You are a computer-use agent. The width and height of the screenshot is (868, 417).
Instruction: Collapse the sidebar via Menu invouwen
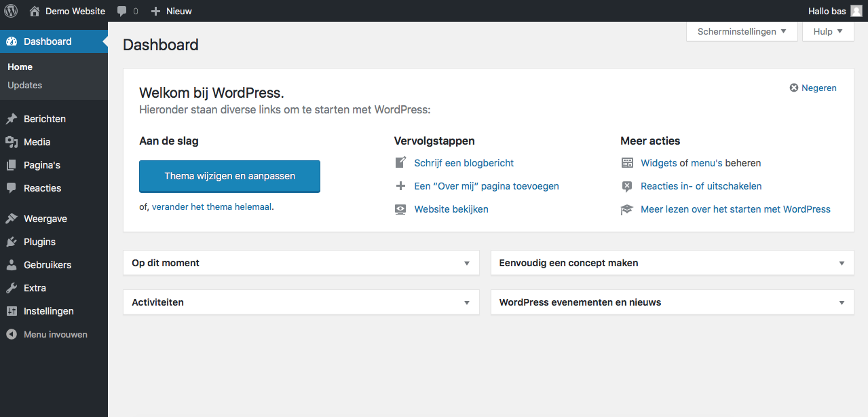pyautogui.click(x=48, y=334)
